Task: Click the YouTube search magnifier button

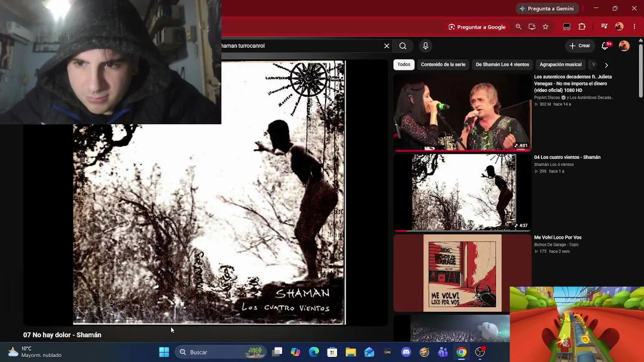Action: click(403, 46)
